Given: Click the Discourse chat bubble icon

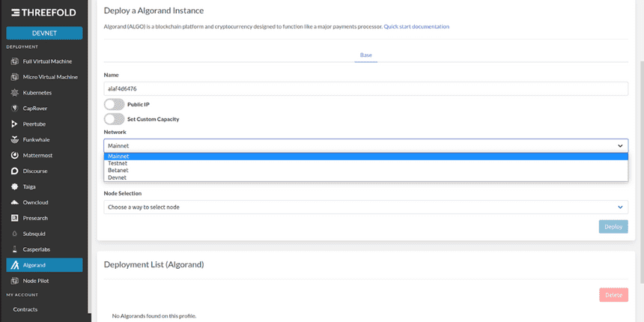Looking at the screenshot, I should coord(15,171).
